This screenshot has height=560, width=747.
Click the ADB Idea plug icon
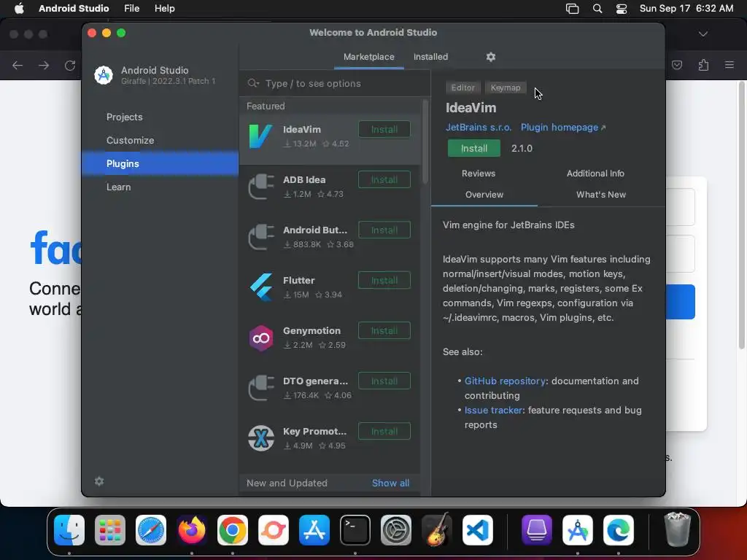pos(260,187)
